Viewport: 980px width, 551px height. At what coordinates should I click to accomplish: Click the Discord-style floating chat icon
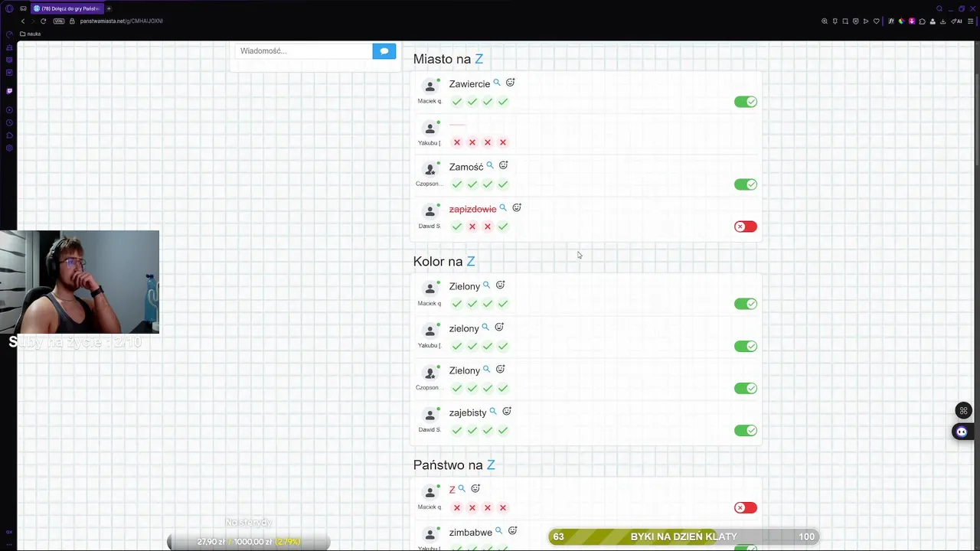962,432
